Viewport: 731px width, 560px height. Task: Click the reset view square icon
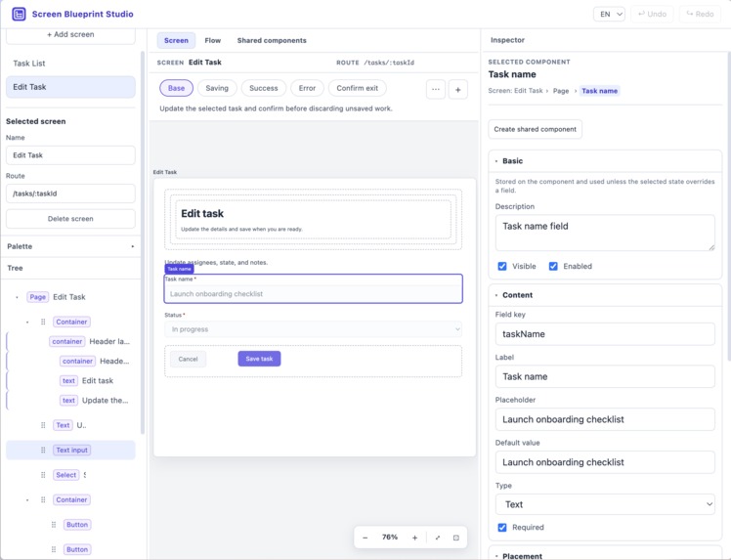[456, 538]
